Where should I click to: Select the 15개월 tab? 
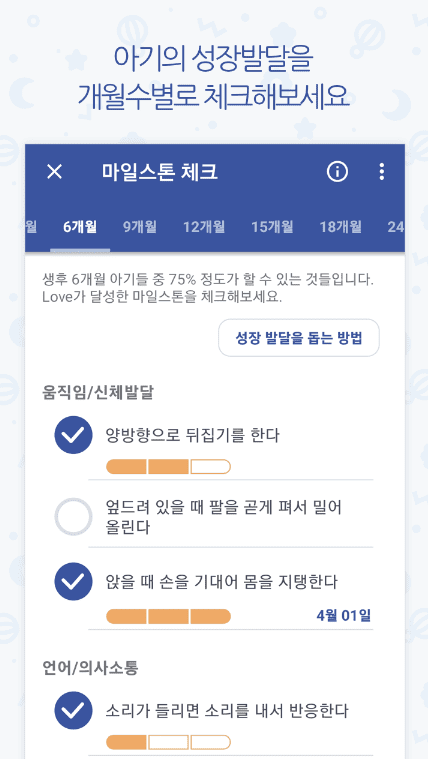tap(272, 227)
